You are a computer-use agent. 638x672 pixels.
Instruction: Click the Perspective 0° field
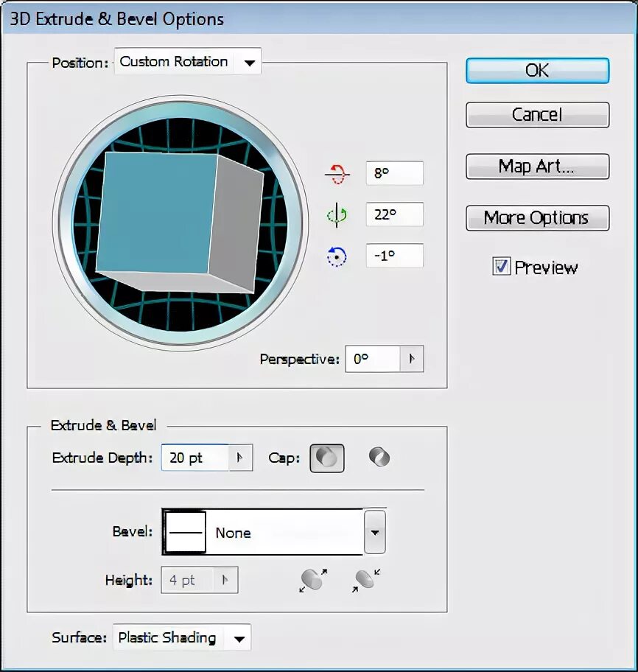pyautogui.click(x=373, y=359)
